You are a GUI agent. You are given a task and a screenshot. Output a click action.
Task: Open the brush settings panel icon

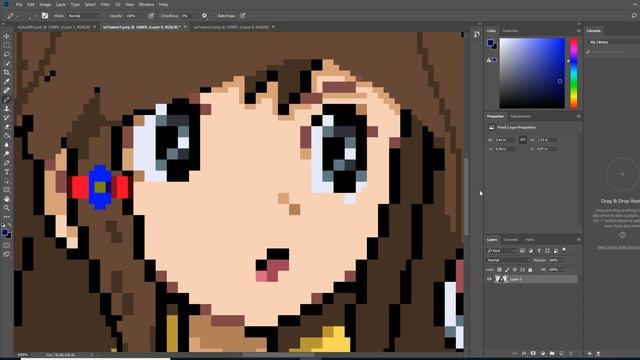coord(45,16)
